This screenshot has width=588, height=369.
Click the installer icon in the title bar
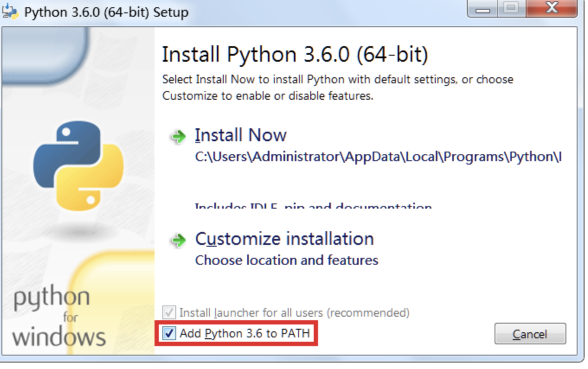tap(11, 10)
